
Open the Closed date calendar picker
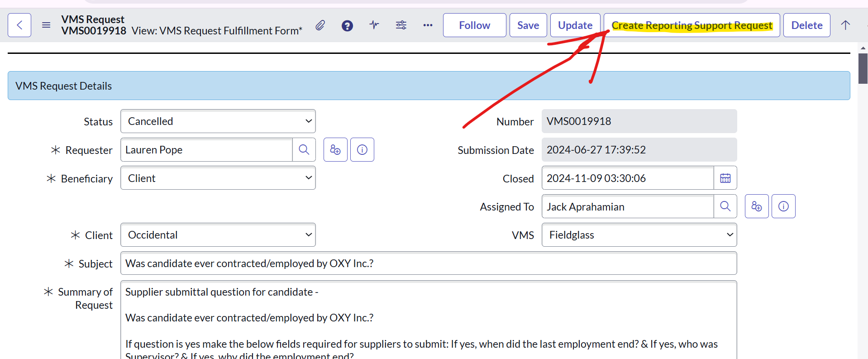tap(725, 178)
